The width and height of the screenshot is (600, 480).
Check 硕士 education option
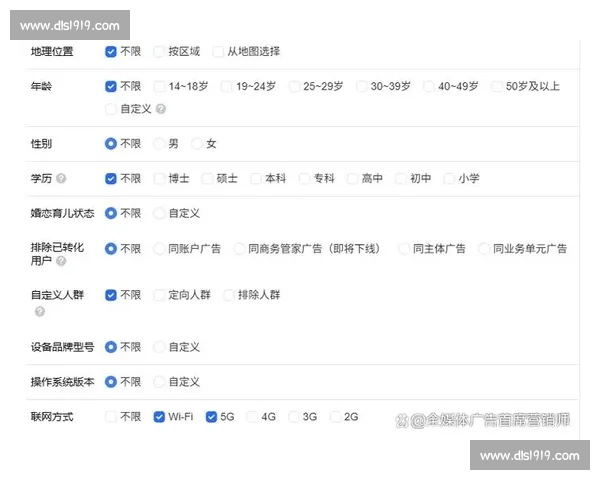(207, 179)
